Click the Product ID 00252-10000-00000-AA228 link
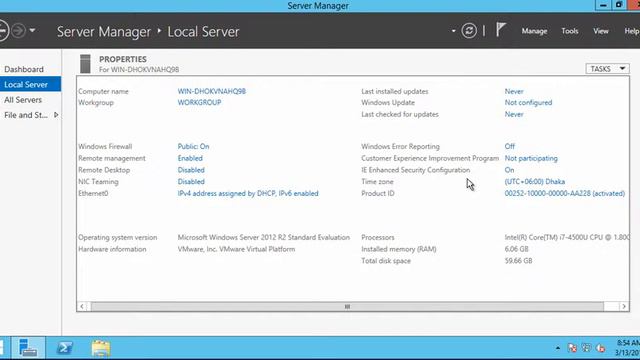 (564, 193)
